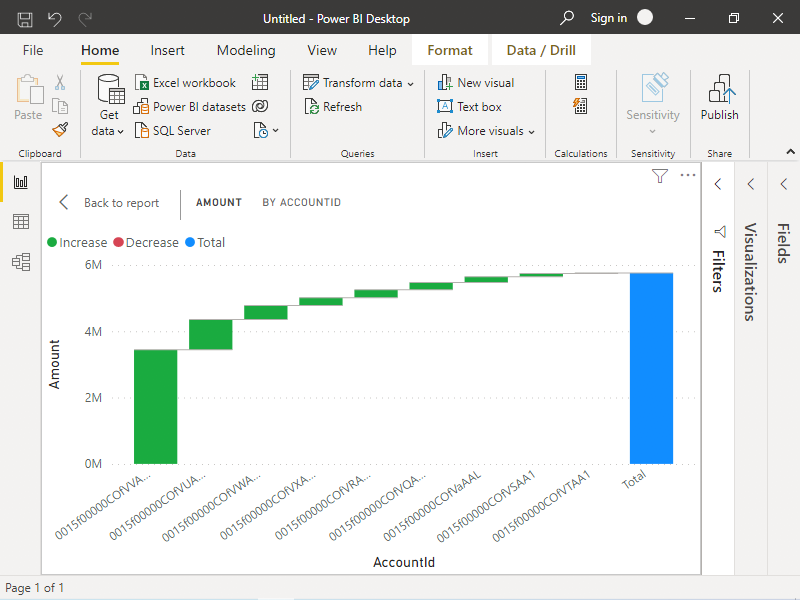Screen dimensions: 800x600
Task: Open the Recent sources dropdown
Action: coord(266,131)
